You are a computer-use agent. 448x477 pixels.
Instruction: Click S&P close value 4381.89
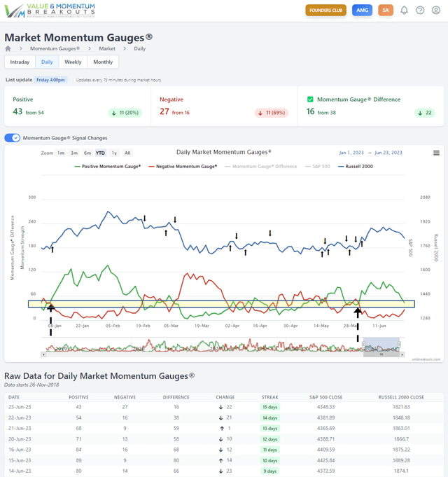(325, 417)
